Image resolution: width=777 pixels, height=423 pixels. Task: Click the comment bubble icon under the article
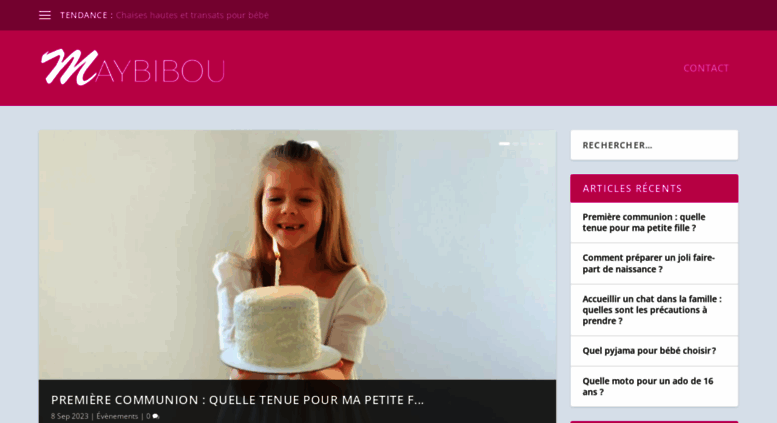156,417
